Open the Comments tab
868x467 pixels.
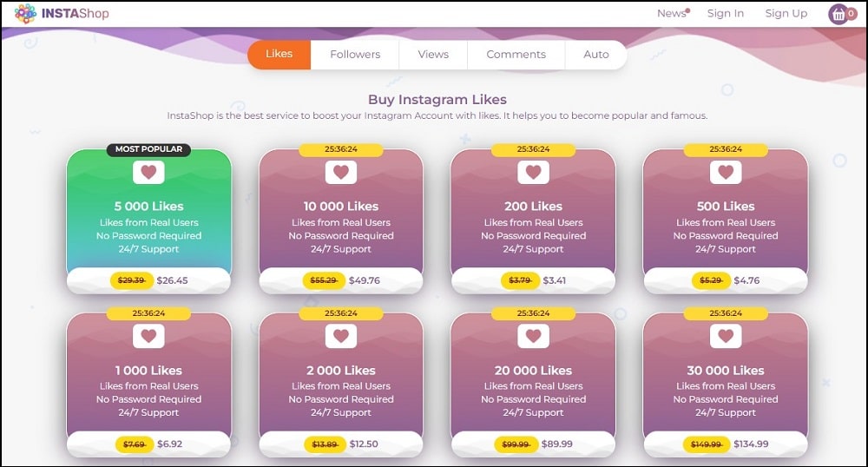516,54
